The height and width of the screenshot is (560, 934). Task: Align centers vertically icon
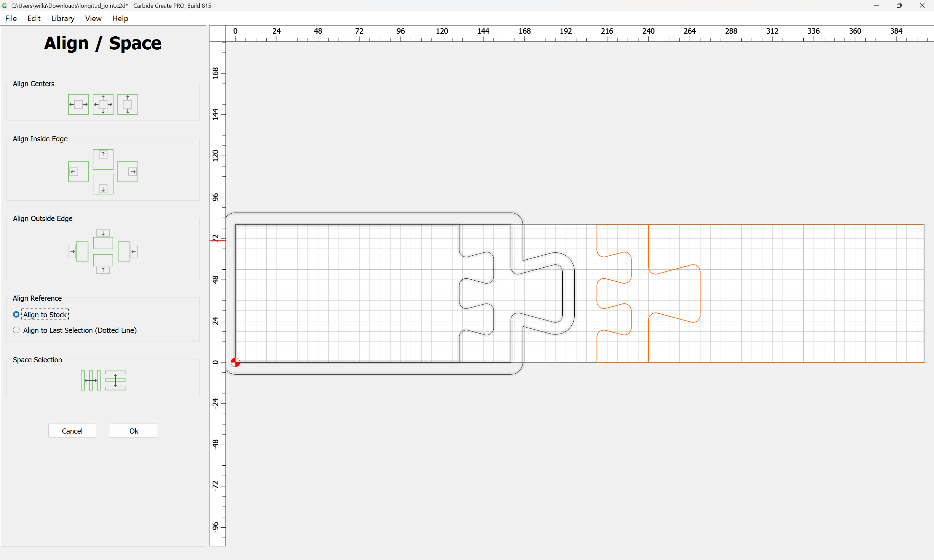coord(127,104)
